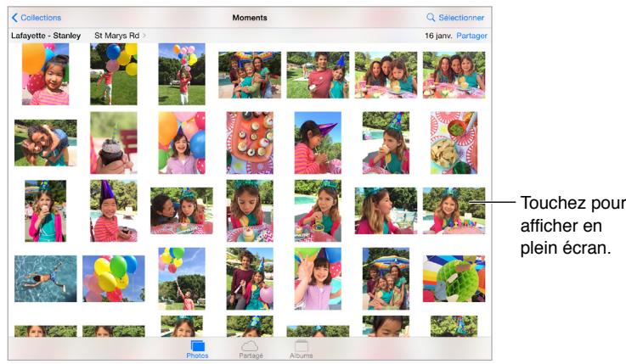The height and width of the screenshot is (364, 626).
Task: Open photo of woman and girl nuzzling
Action: pyautogui.click(x=182, y=211)
